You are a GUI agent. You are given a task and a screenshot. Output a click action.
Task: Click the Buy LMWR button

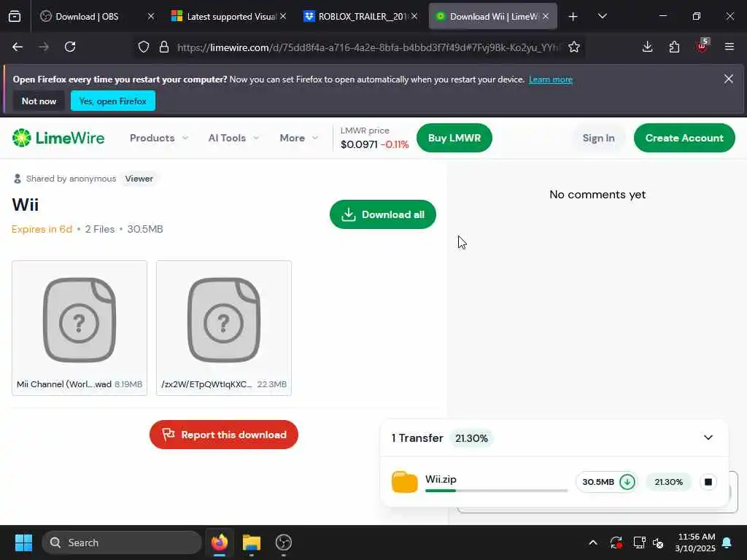[x=454, y=138]
